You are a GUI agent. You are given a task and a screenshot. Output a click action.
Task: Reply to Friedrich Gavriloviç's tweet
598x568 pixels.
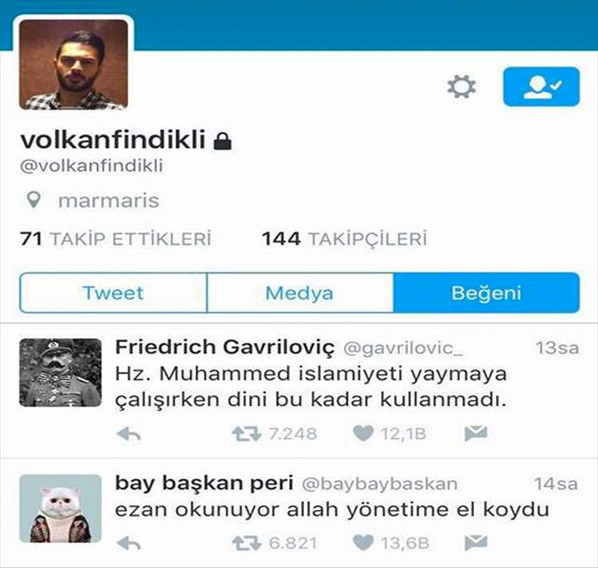tap(129, 434)
